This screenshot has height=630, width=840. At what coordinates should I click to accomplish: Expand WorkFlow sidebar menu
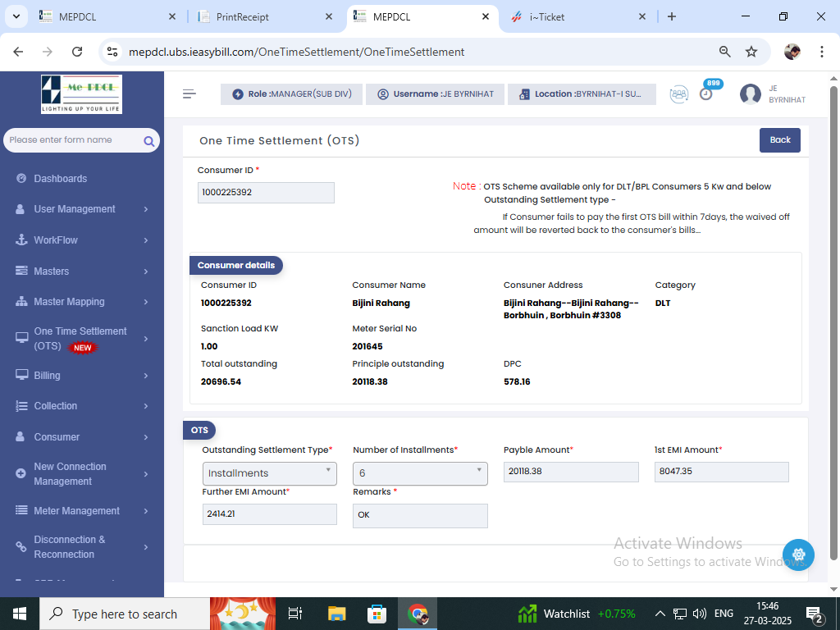81,240
